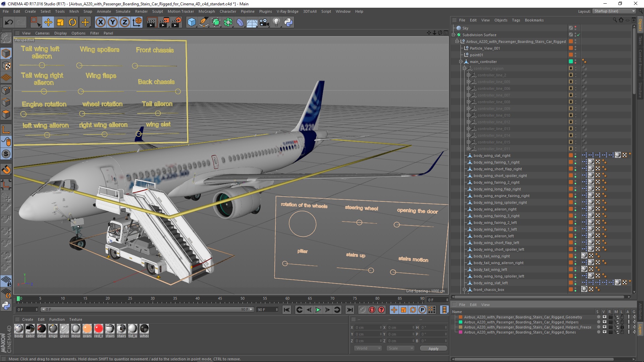The width and height of the screenshot is (644, 362).
Task: Open the spline pen tool
Action: [x=204, y=22]
